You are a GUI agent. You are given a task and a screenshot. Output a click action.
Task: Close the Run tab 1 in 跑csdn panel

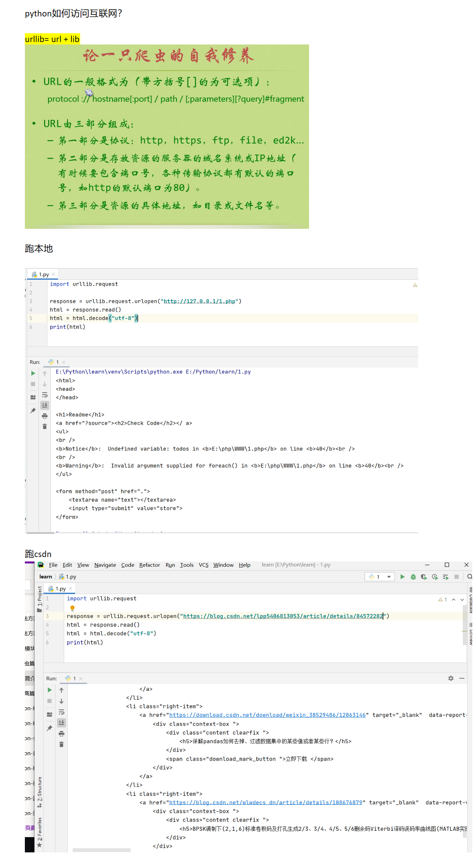tap(81, 678)
